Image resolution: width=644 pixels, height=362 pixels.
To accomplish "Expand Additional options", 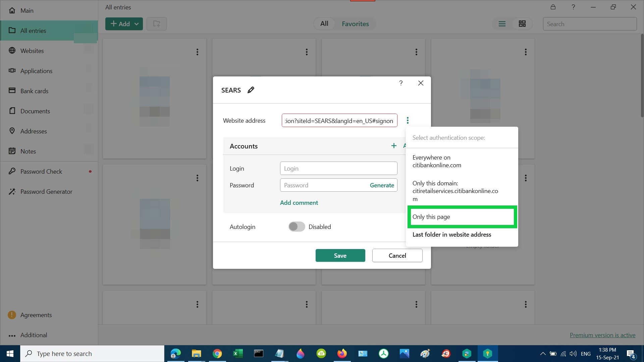I will [x=49, y=335].
